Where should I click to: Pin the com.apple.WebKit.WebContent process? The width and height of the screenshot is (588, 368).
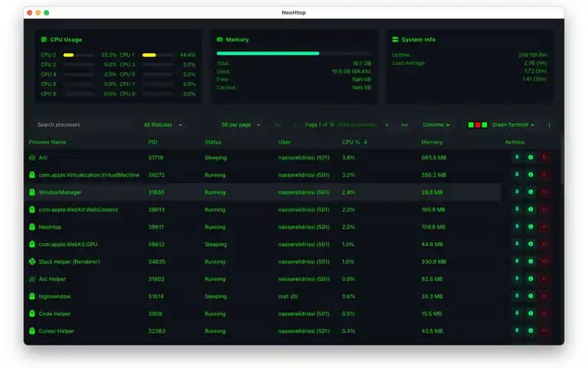[x=517, y=209]
